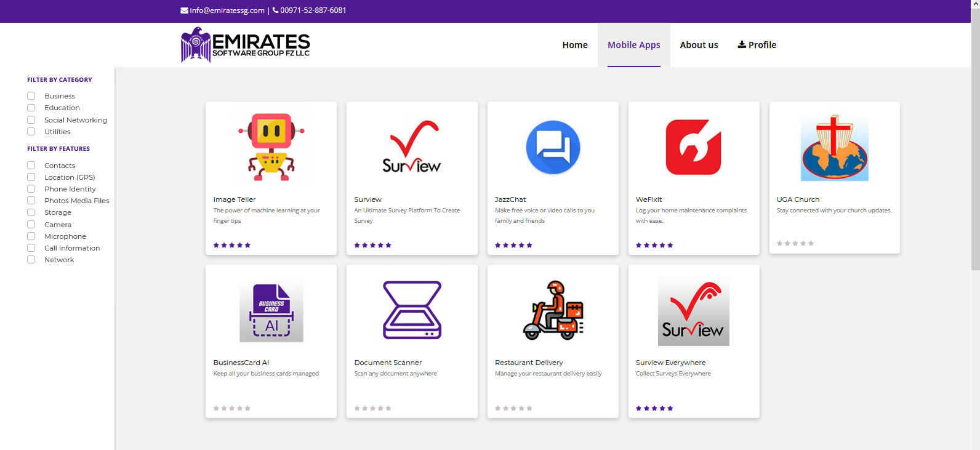This screenshot has height=450, width=980.
Task: Check the Contacts feature checkbox
Action: [x=31, y=165]
